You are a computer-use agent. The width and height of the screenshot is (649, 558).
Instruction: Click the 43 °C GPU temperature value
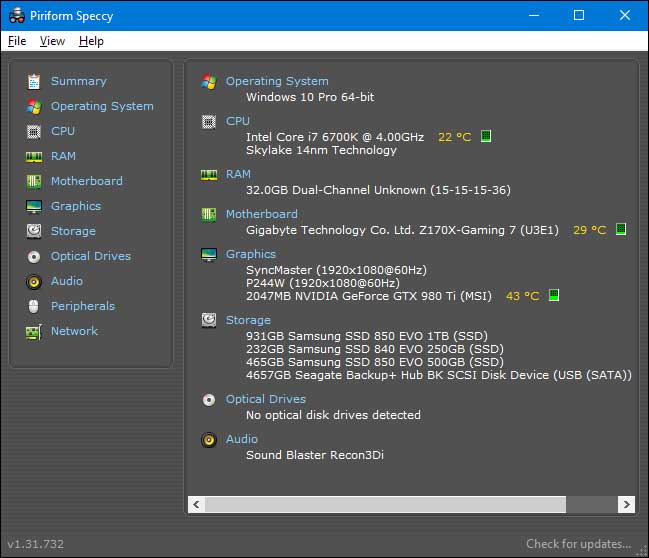[522, 296]
